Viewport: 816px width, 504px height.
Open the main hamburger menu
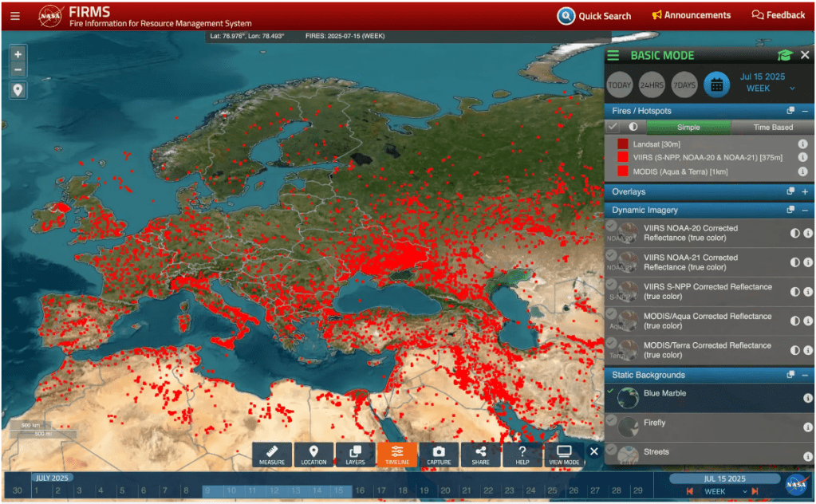tap(15, 15)
